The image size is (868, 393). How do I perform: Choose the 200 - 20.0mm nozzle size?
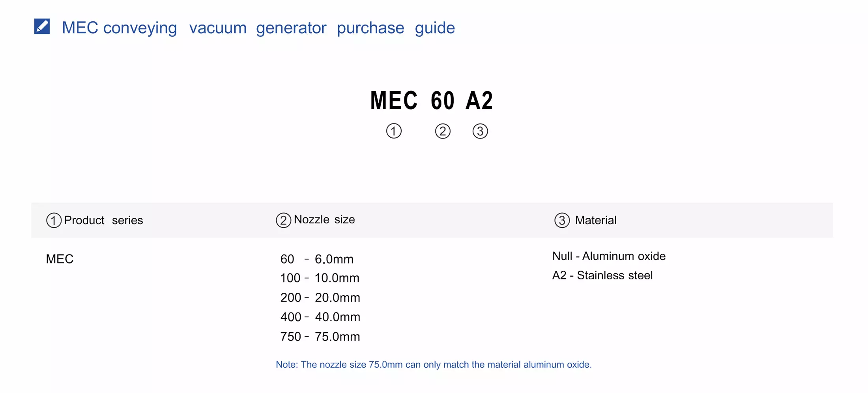(320, 298)
